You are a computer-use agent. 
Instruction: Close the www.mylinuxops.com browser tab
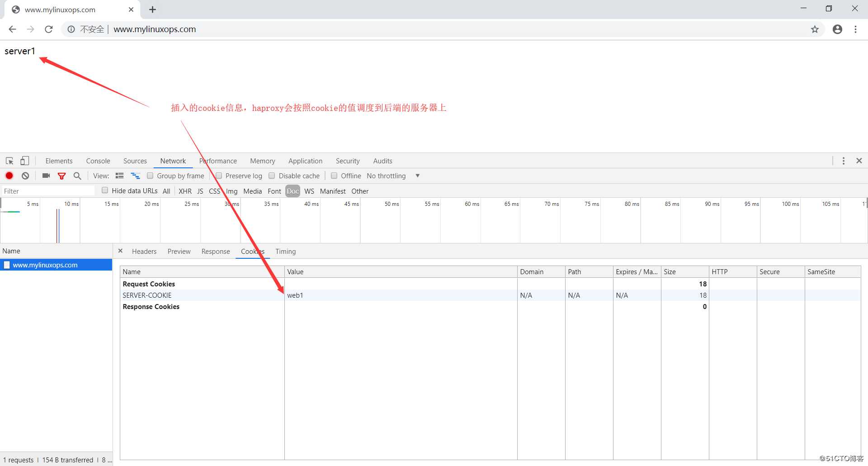[x=131, y=10]
